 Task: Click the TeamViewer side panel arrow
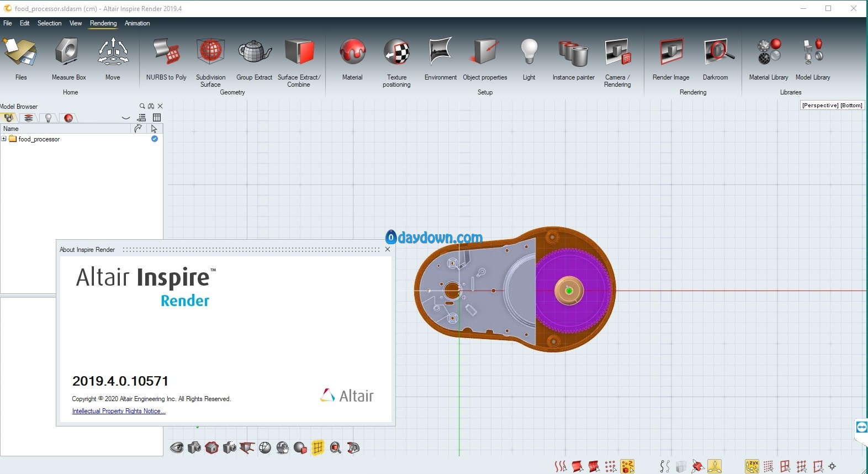[861, 427]
